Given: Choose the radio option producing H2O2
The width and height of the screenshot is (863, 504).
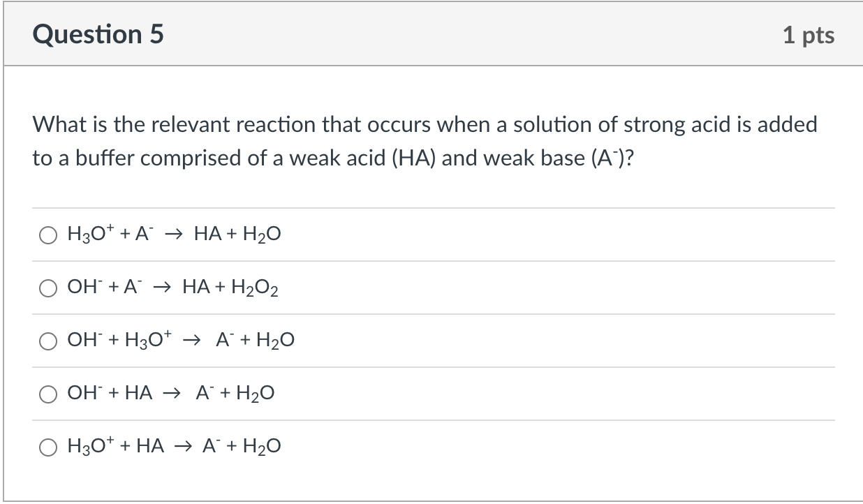Looking at the screenshot, I should pyautogui.click(x=48, y=288).
